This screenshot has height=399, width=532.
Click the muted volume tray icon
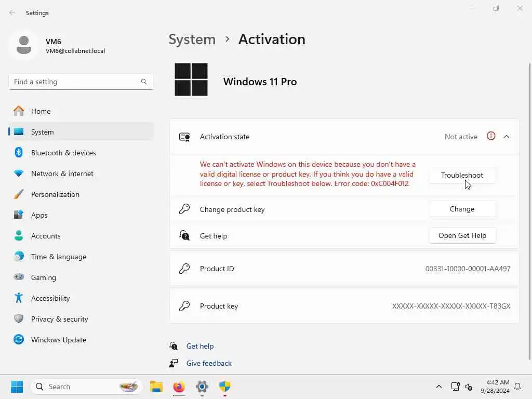[x=469, y=387]
